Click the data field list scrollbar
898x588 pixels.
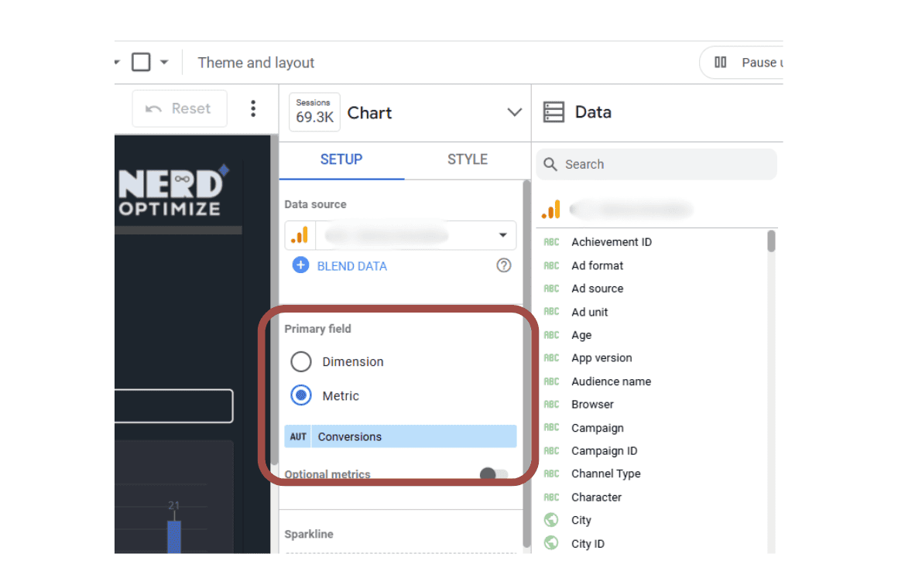pyautogui.click(x=771, y=241)
